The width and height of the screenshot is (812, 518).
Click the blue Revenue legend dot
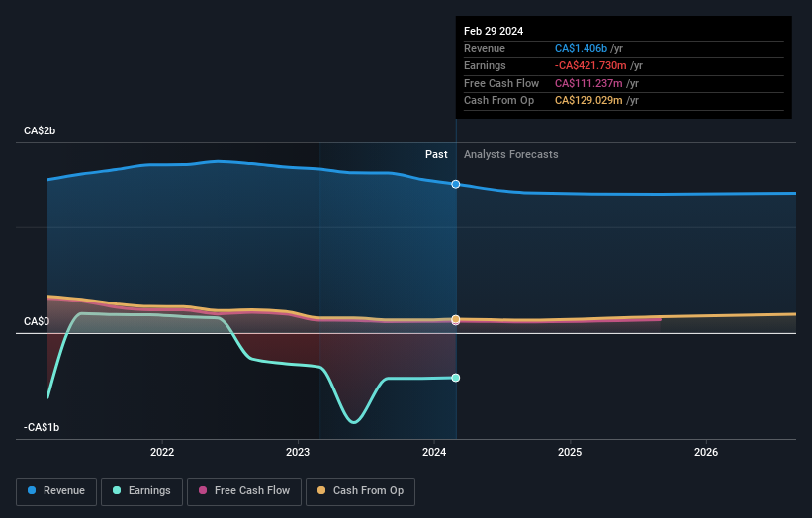(32, 490)
